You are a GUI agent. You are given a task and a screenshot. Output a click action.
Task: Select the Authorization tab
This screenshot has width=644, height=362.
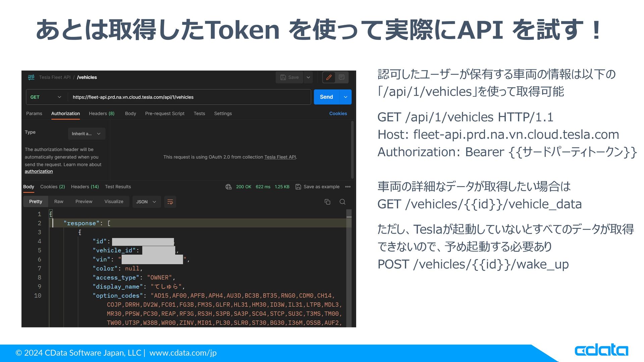coord(65,114)
